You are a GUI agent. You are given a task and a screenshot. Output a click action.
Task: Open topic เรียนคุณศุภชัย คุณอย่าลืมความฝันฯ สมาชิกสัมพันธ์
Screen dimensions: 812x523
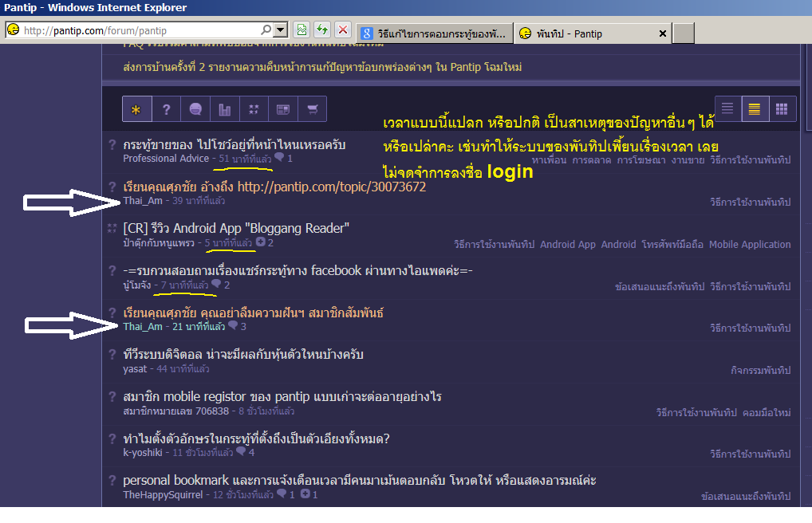pos(253,313)
